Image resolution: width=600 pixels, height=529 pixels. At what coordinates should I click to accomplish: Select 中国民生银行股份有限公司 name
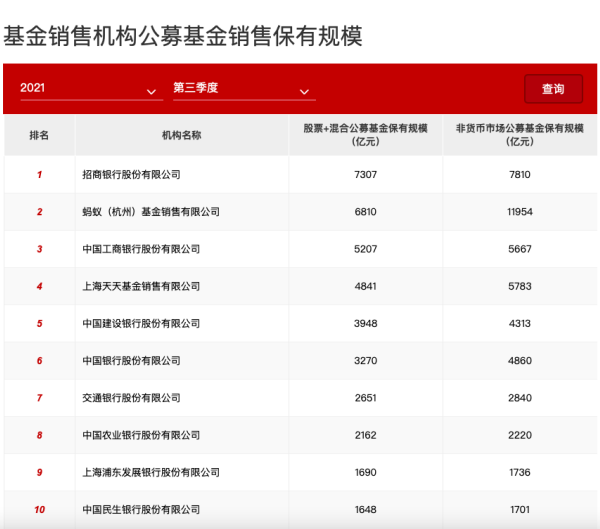click(x=141, y=509)
